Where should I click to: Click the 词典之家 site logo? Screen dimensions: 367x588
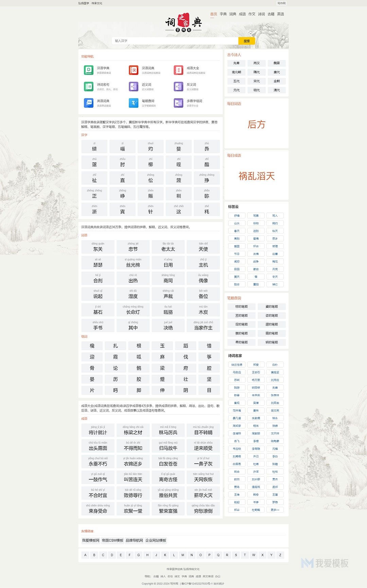click(183, 23)
